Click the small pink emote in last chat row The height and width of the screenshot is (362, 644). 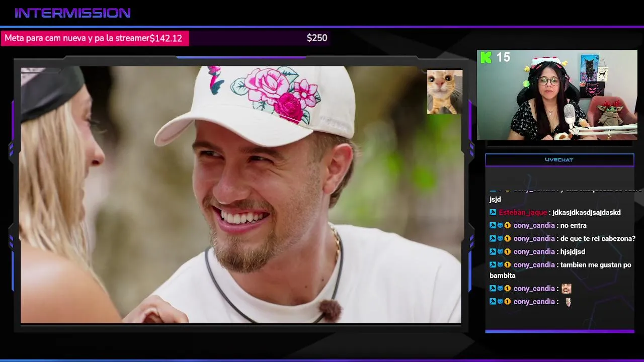tap(568, 302)
